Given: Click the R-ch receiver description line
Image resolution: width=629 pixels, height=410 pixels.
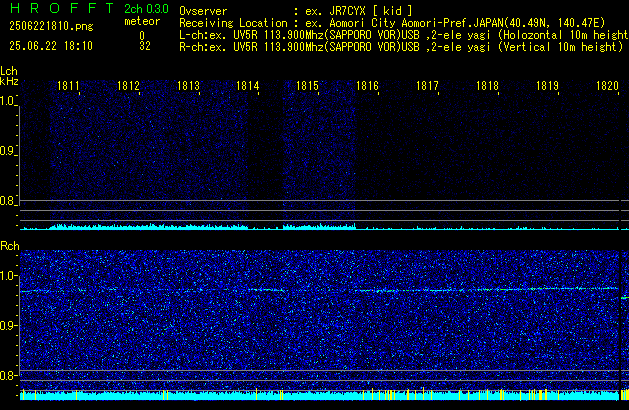Looking at the screenshot, I should coord(401,47).
